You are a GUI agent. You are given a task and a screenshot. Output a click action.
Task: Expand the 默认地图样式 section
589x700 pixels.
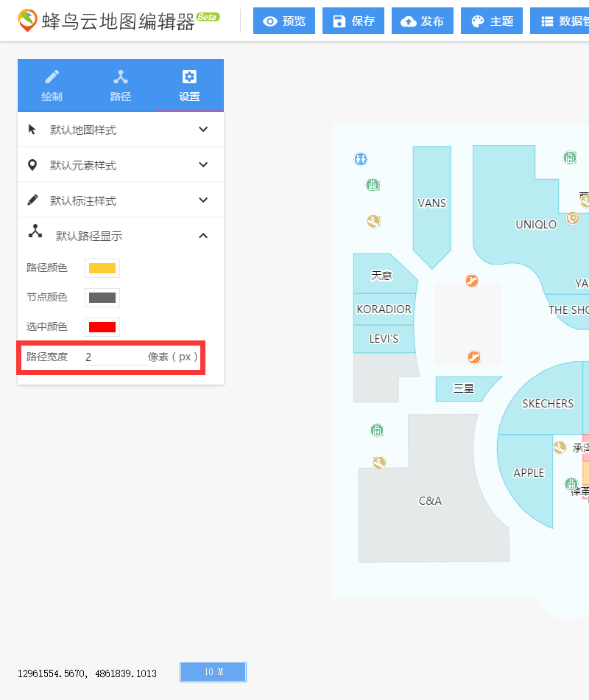[x=121, y=130]
